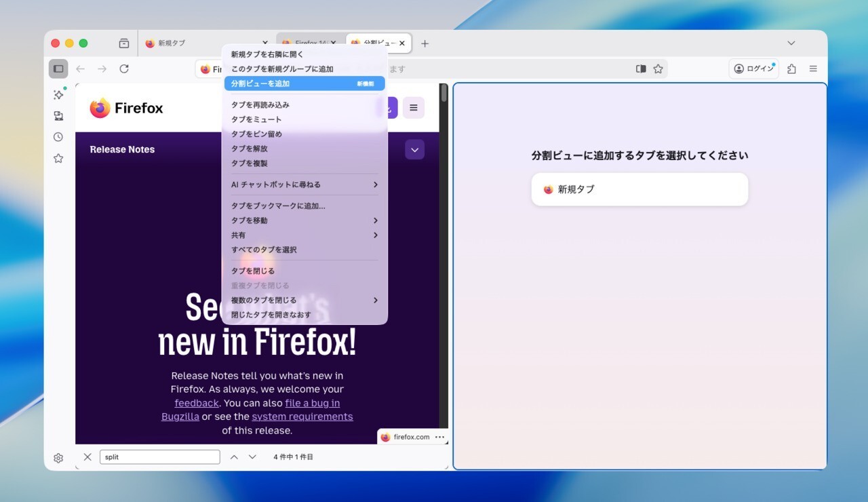Choose このタブを新規グループに追加 menu item

304,69
